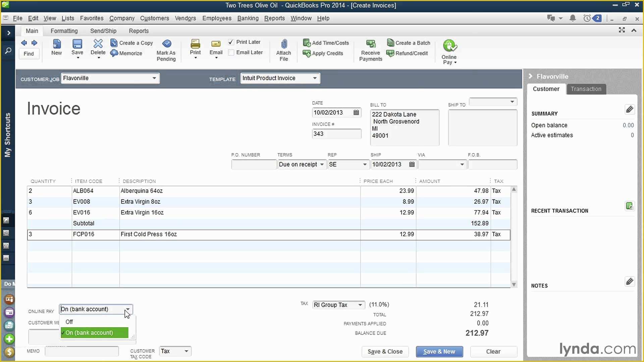Image resolution: width=644 pixels, height=362 pixels.
Task: Click Save & Close button
Action: pos(385,351)
